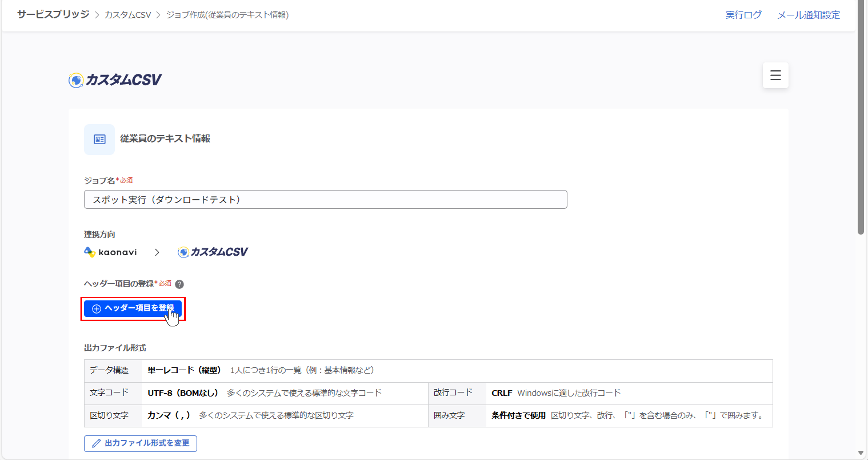
Task: Open the hamburger menu on the card
Action: coord(775,75)
